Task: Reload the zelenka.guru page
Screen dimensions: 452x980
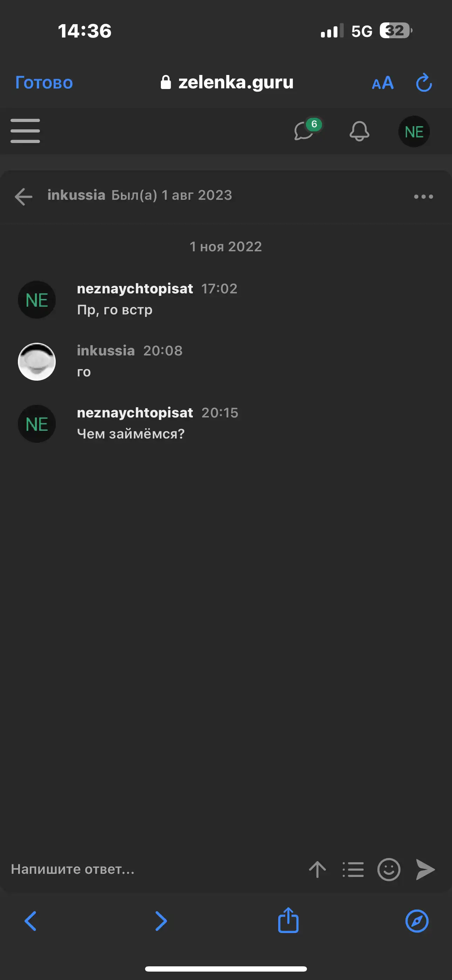Action: pyautogui.click(x=424, y=83)
